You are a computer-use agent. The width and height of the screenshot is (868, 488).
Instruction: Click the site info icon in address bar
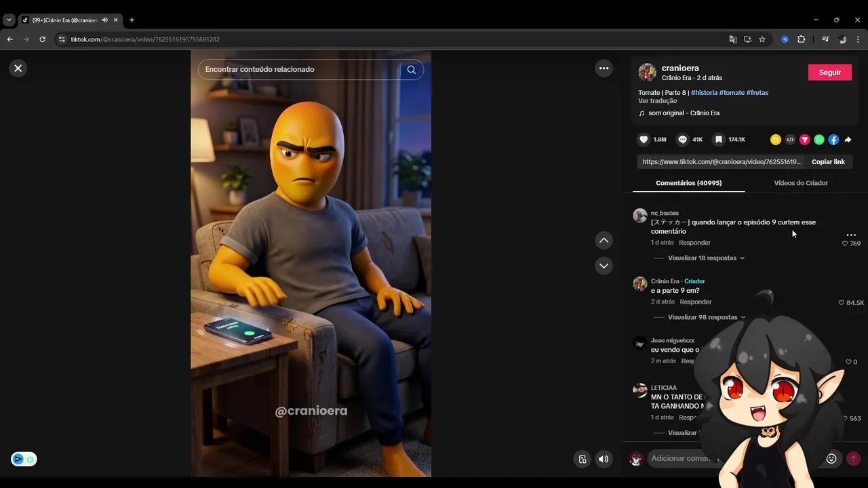(62, 39)
